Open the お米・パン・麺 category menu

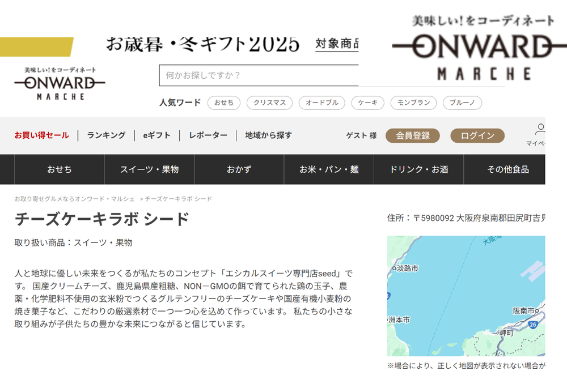[329, 169]
